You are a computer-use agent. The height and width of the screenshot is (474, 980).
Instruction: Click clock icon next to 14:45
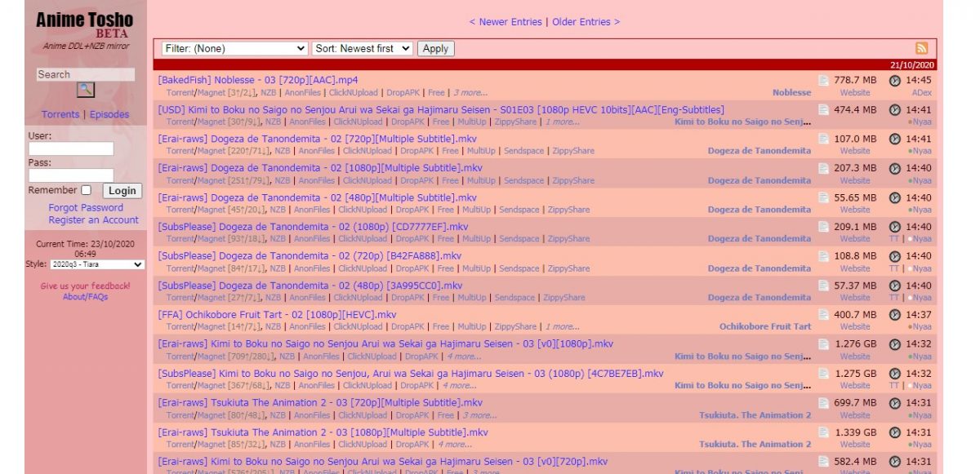[x=894, y=80]
